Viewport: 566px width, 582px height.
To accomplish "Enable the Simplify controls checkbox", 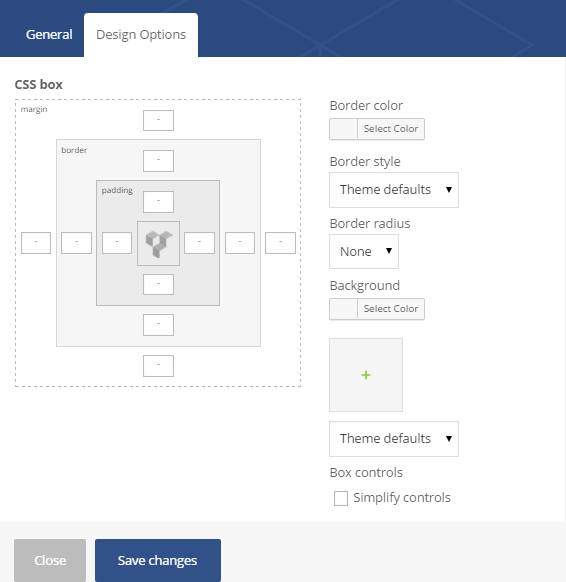I will point(341,498).
